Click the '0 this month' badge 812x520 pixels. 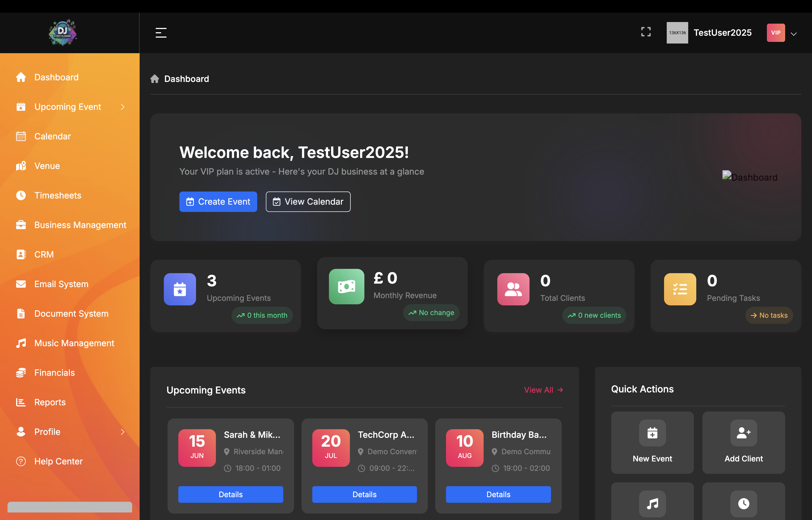tap(262, 315)
